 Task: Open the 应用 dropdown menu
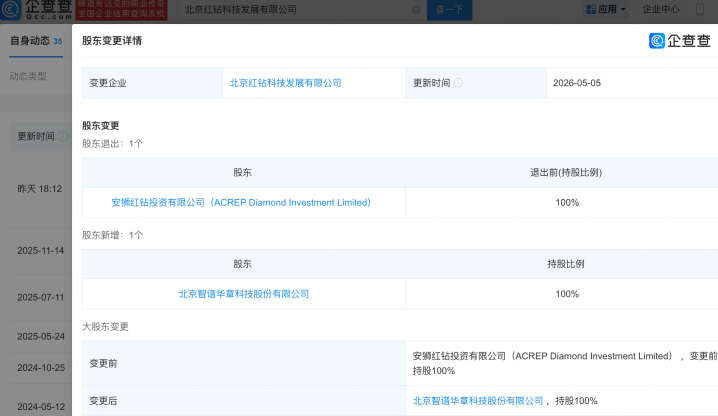pos(606,9)
